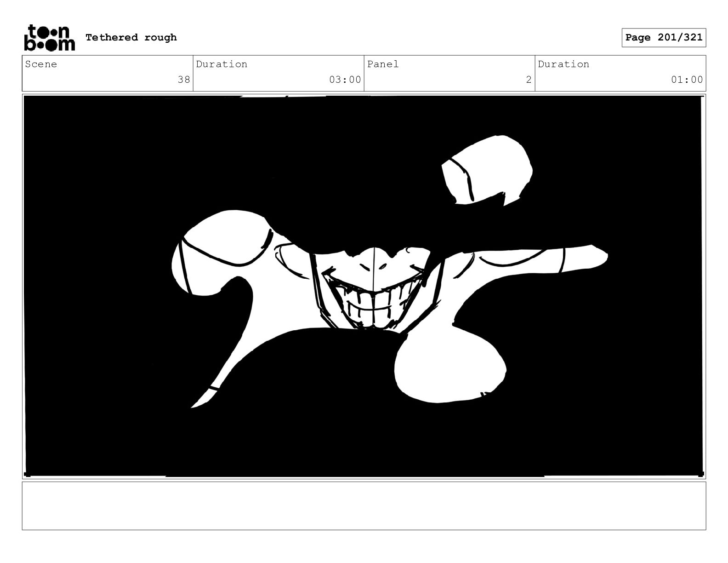Click the 'Scene' header label
The height and width of the screenshot is (563, 728).
[x=41, y=64]
